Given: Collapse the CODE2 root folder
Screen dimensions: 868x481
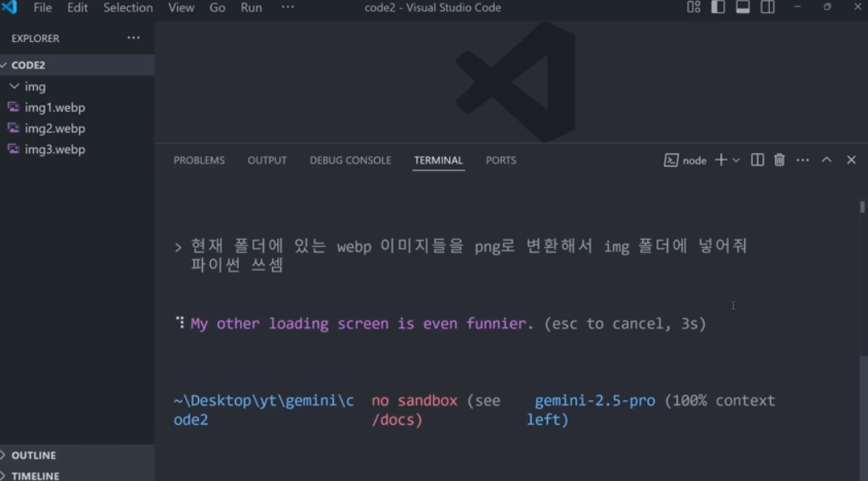Looking at the screenshot, I should click(x=77, y=65).
